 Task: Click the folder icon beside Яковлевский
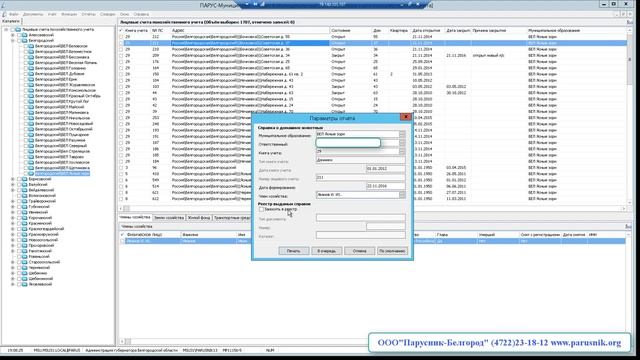tap(24, 284)
